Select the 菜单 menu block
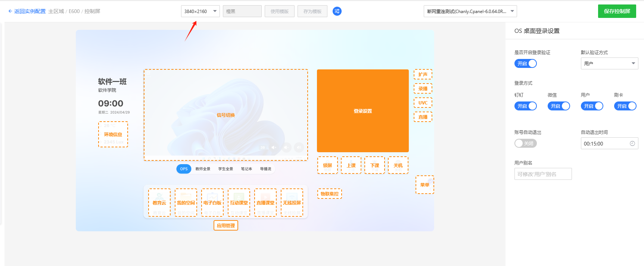644x266 pixels. (x=424, y=185)
